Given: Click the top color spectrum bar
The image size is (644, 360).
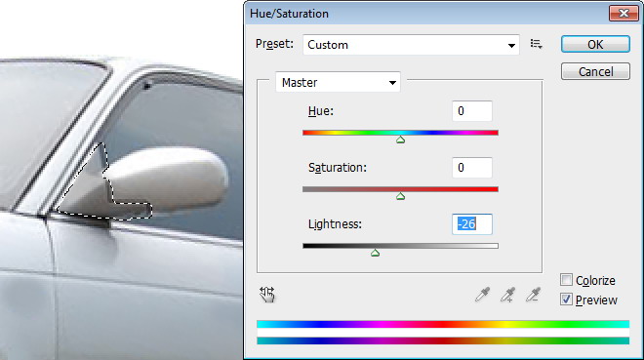Looking at the screenshot, I should tap(443, 324).
